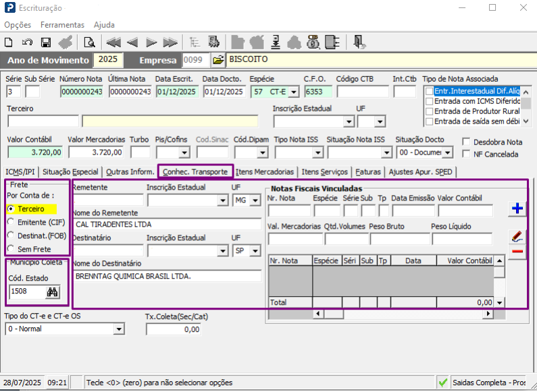Open the Situação Docto dropdown
537x392 pixels.
449,152
